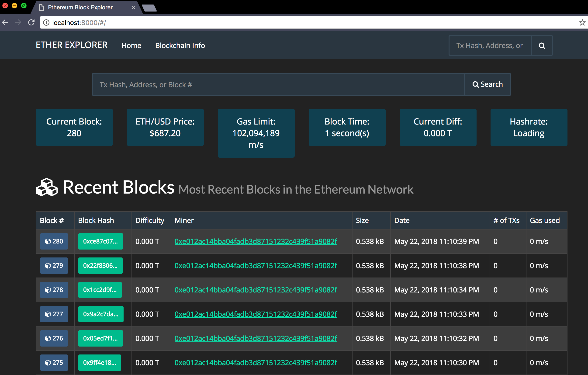
Task: Click the Current Block 280 stat card
Action: (74, 127)
